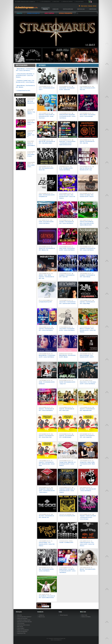Viewport: 112px width, 644px height.
Task: Click the search magnifier icon in the nav bar
Action: click(78, 13)
